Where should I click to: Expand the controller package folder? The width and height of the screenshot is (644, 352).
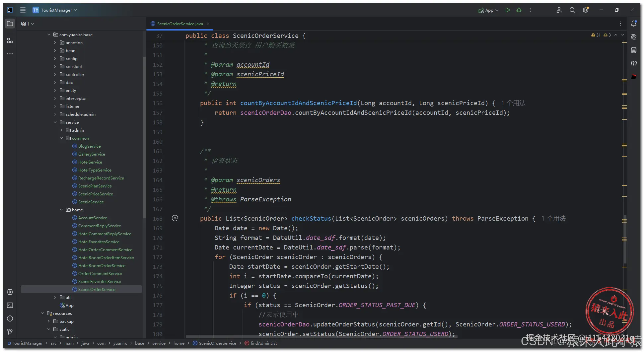(55, 75)
